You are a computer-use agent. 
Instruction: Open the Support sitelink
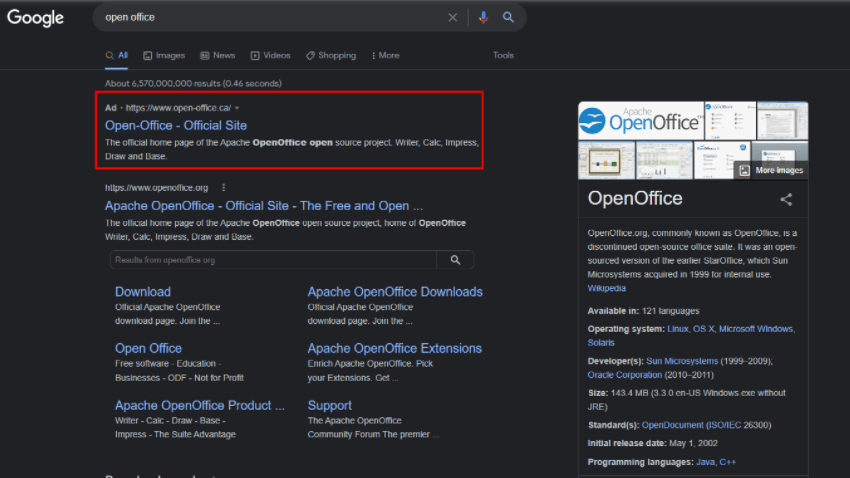pos(330,405)
